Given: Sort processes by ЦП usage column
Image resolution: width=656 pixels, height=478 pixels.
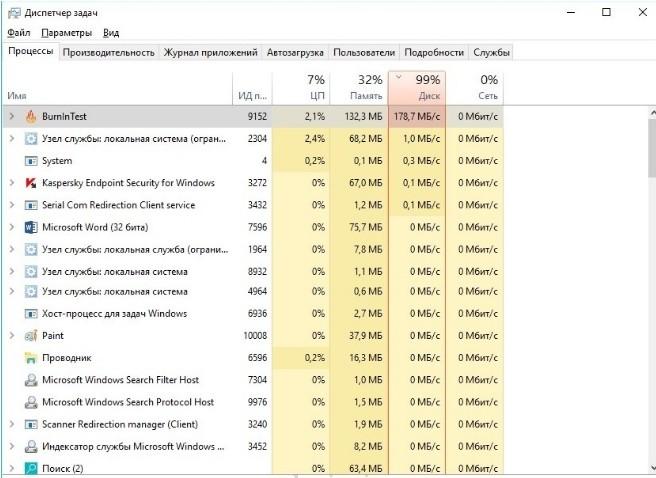Looking at the screenshot, I should click(x=301, y=88).
